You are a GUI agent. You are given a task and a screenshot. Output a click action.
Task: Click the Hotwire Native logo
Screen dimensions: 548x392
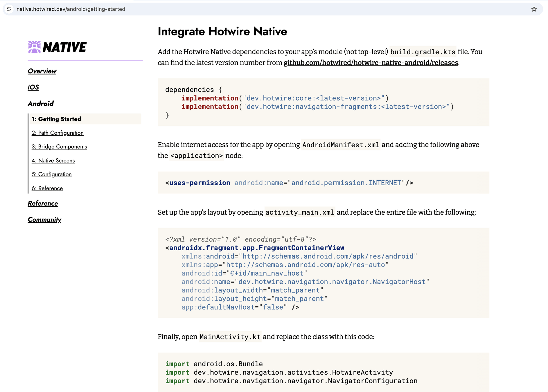tap(57, 47)
